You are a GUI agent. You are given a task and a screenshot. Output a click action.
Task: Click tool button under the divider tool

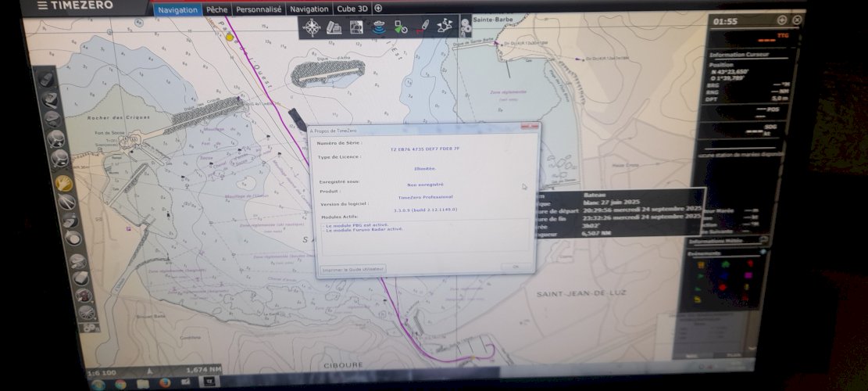pos(70,221)
